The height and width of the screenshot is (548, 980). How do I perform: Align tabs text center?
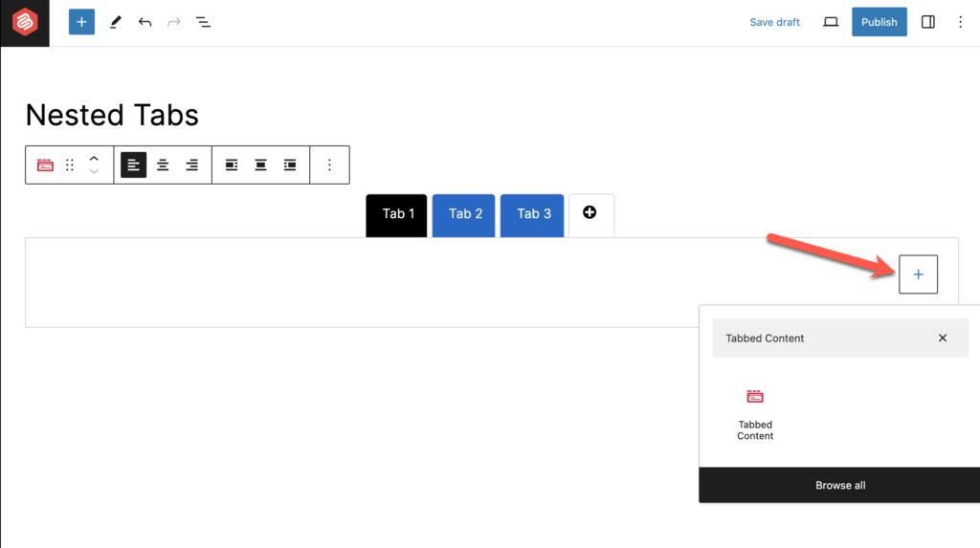(x=163, y=164)
